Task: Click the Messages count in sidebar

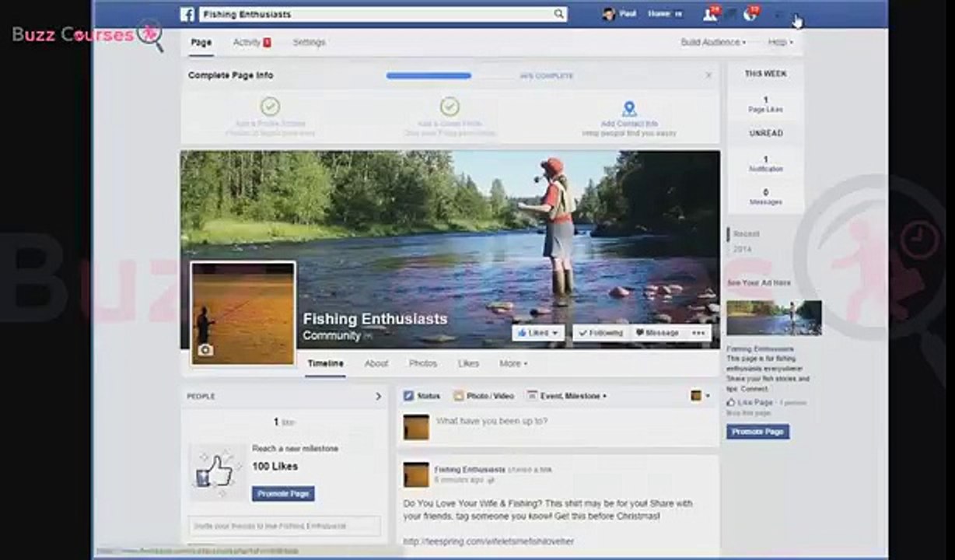Action: 765,197
